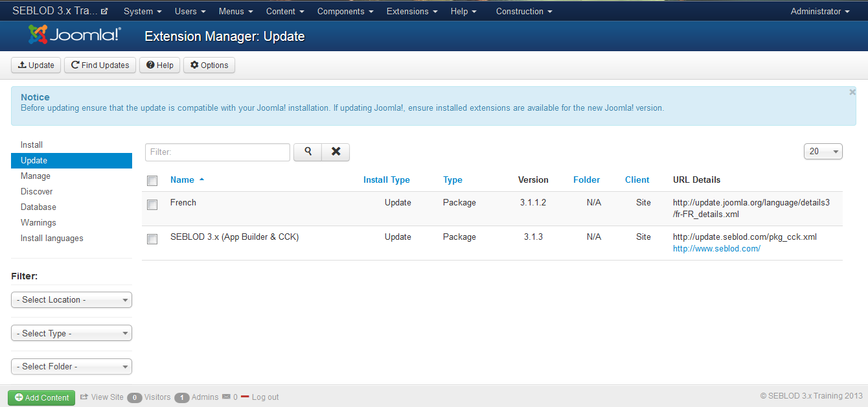Image resolution: width=868 pixels, height=407 pixels.
Task: Open Options from the toolbar
Action: [x=209, y=65]
